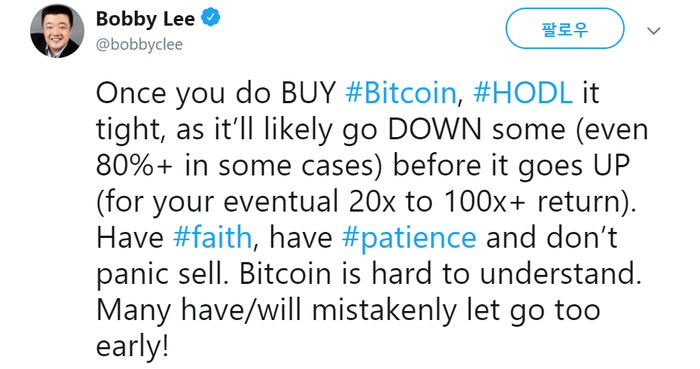Click Bobby Lee's profile photo
The width and height of the screenshot is (700, 369).
pyautogui.click(x=57, y=31)
